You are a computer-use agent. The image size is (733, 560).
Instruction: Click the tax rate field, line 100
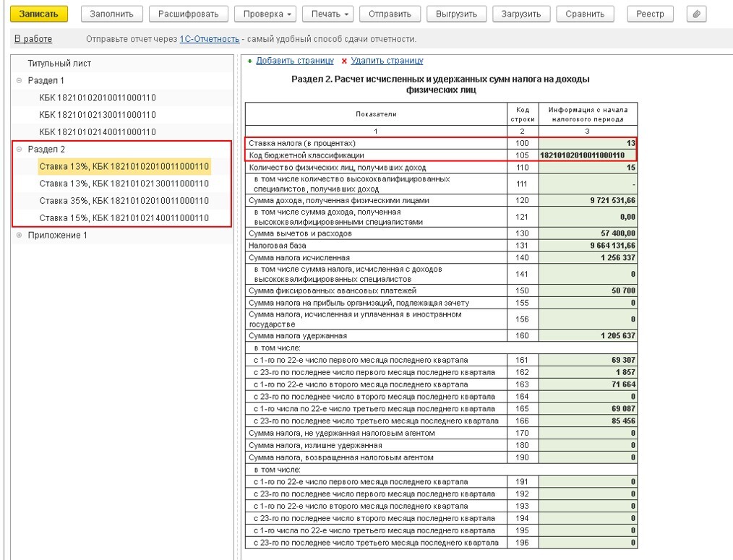588,143
